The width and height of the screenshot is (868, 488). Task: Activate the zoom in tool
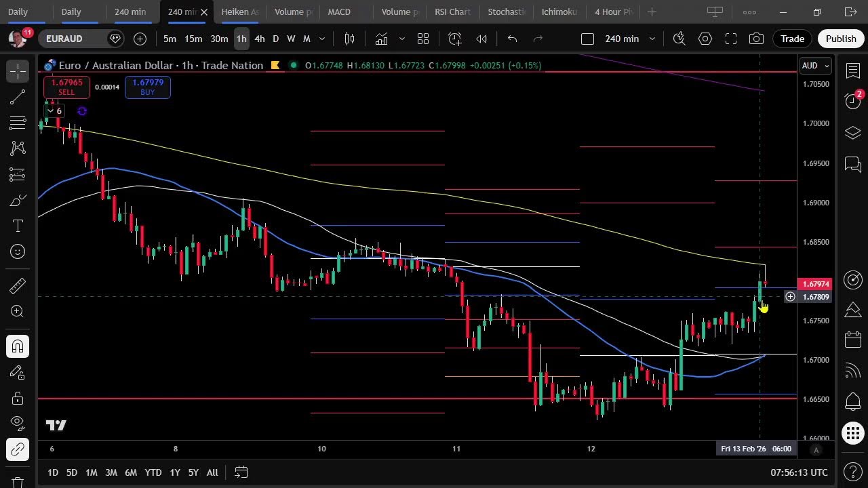[x=18, y=311]
